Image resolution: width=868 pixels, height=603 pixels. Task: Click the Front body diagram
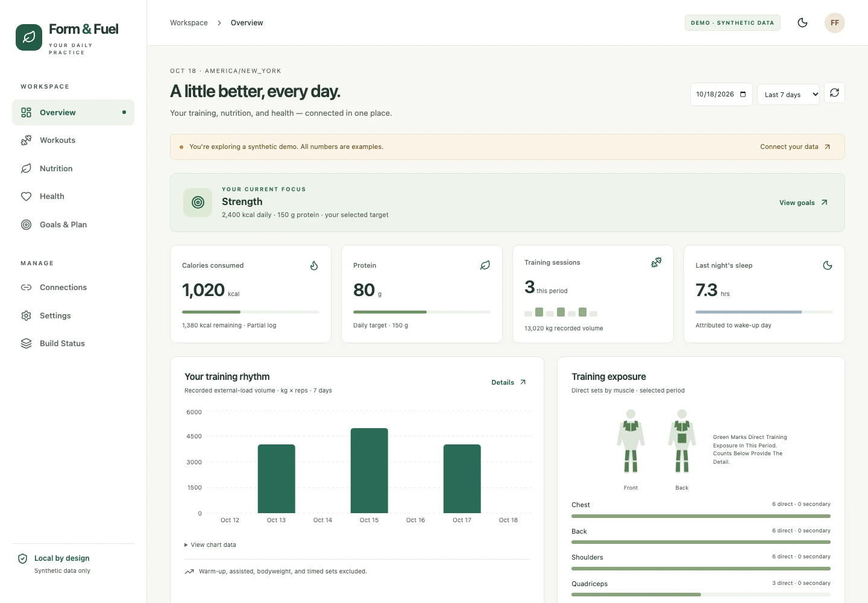631,441
